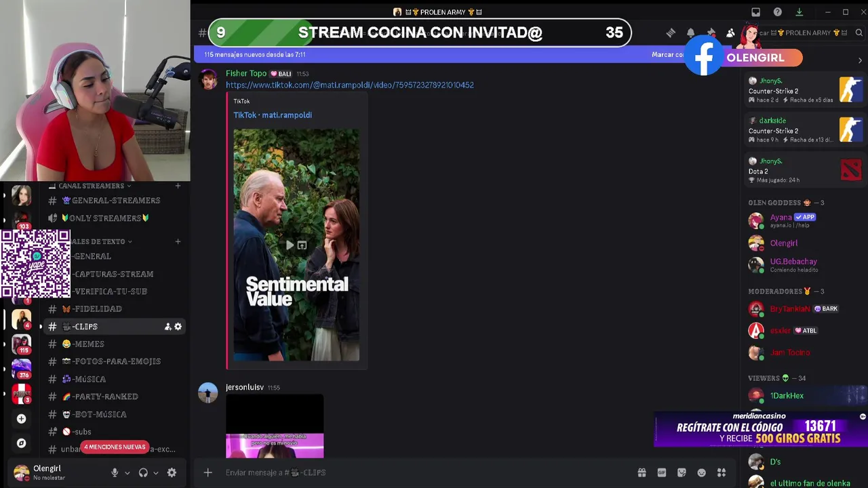The image size is (868, 488).
Task: Open darkside's Counter-Strike 2 activity card
Action: pos(804,129)
